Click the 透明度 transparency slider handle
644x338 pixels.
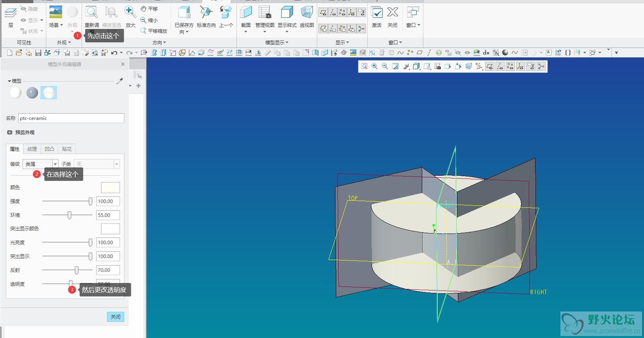click(70, 283)
